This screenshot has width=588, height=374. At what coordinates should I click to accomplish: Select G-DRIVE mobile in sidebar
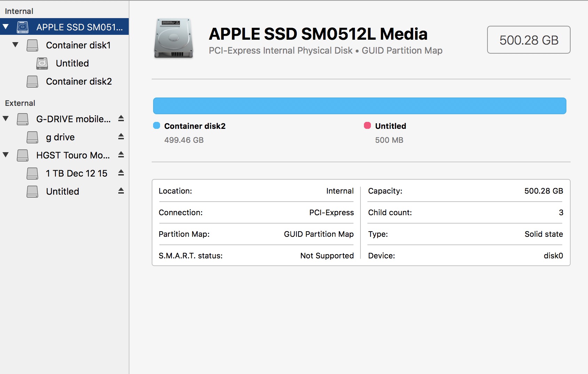(64, 119)
